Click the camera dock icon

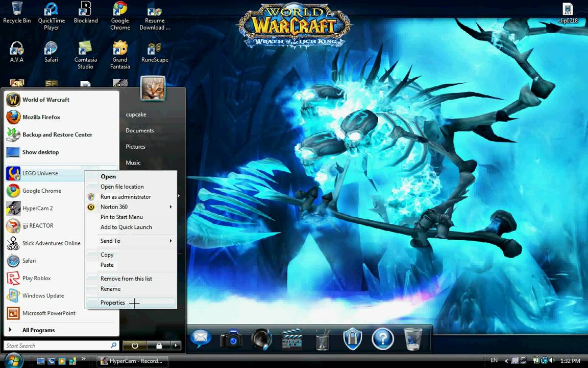pos(231,339)
